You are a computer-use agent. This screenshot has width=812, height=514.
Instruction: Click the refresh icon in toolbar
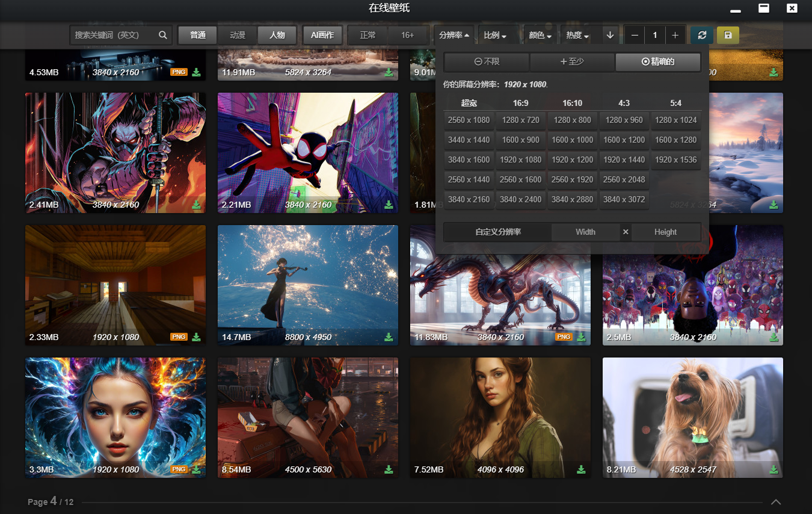coord(702,36)
